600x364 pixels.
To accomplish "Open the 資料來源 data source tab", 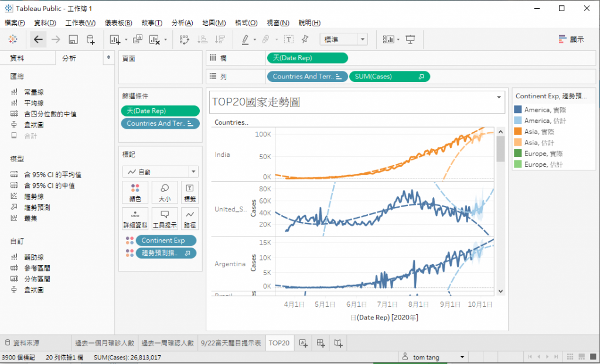I will click(x=36, y=343).
